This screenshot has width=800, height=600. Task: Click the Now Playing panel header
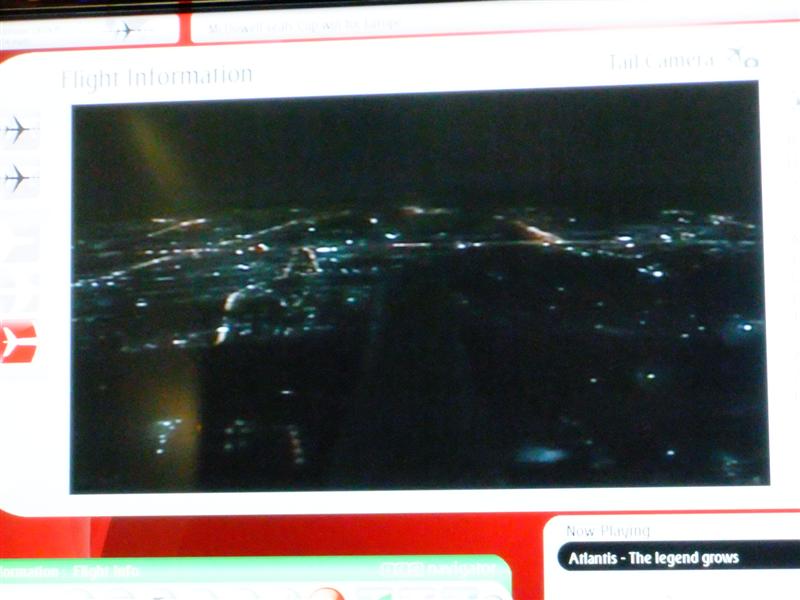[608, 531]
